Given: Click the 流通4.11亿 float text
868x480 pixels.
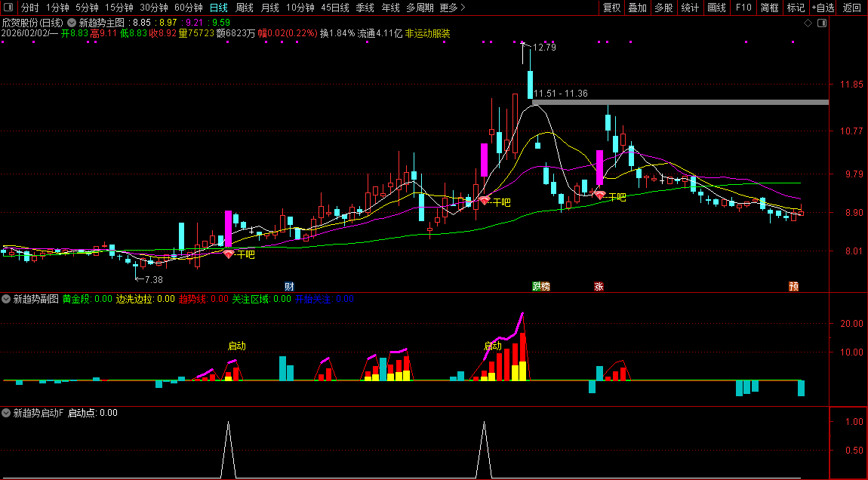Looking at the screenshot, I should [x=380, y=33].
